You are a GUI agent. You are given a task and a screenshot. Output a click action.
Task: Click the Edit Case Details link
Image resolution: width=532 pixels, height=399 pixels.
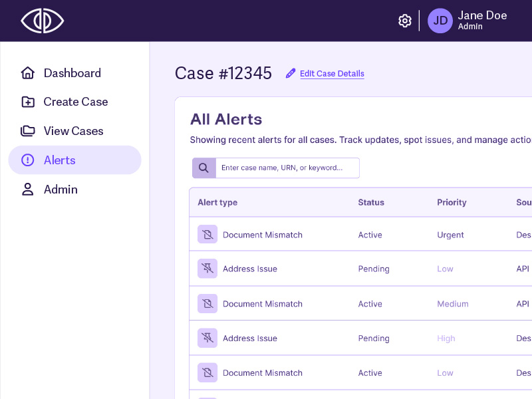tap(332, 74)
